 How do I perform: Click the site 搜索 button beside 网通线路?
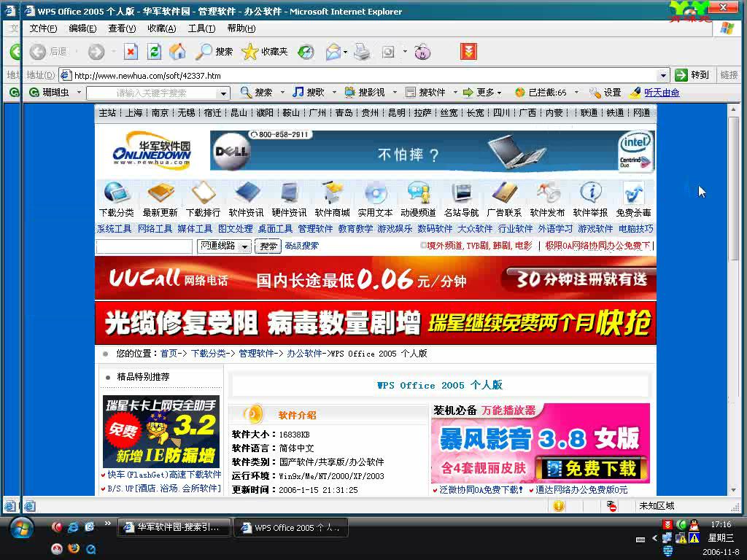point(268,246)
